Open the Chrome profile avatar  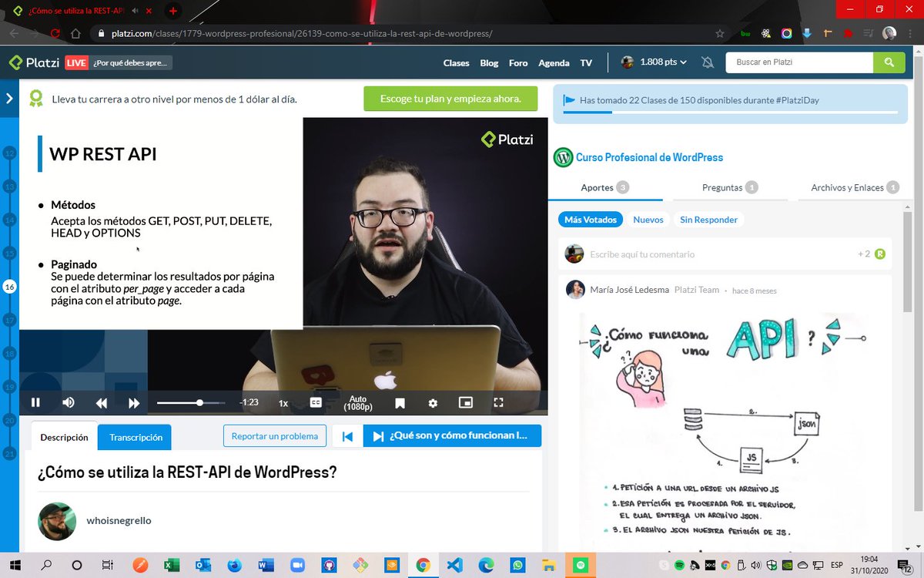[889, 34]
